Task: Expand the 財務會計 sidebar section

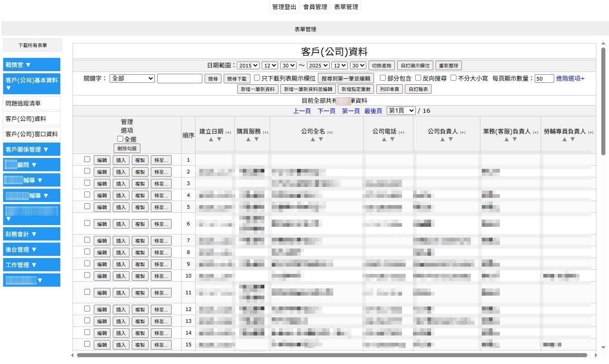Action: point(32,234)
